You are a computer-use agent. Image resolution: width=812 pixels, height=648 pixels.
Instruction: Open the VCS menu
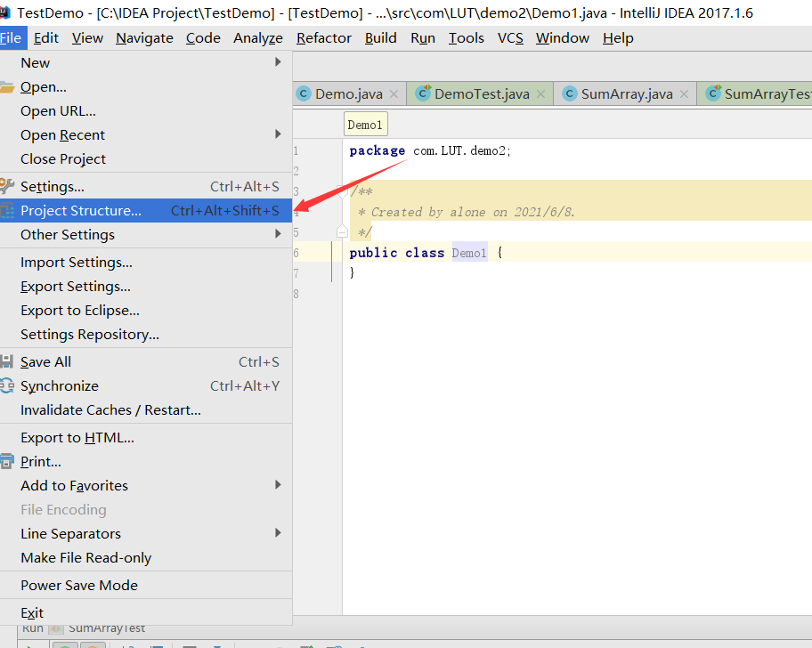[x=510, y=38]
